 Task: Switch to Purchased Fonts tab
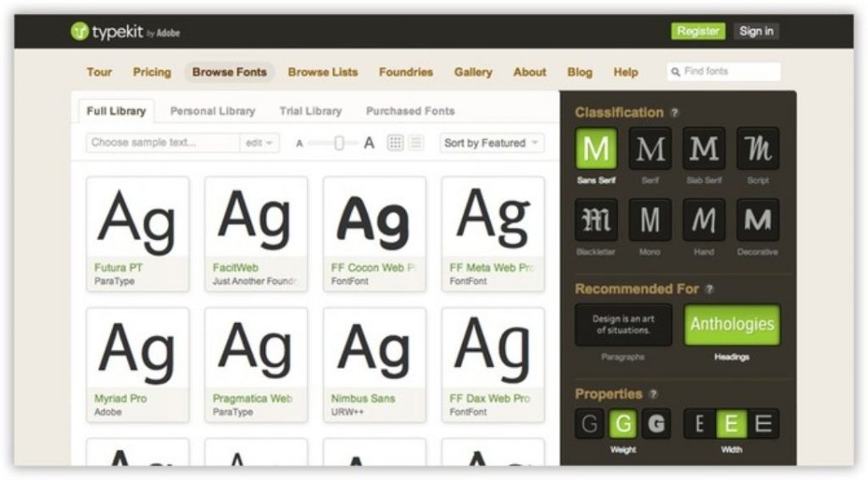pos(410,111)
